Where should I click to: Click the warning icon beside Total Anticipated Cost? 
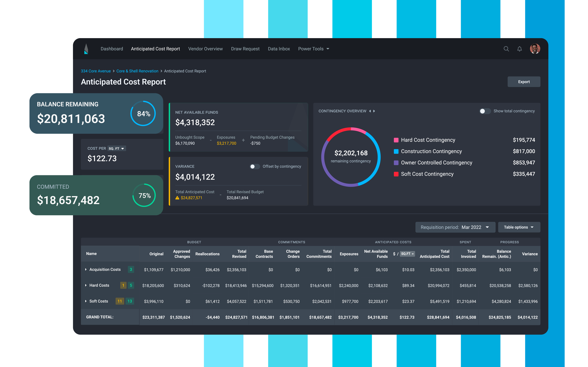[177, 198]
